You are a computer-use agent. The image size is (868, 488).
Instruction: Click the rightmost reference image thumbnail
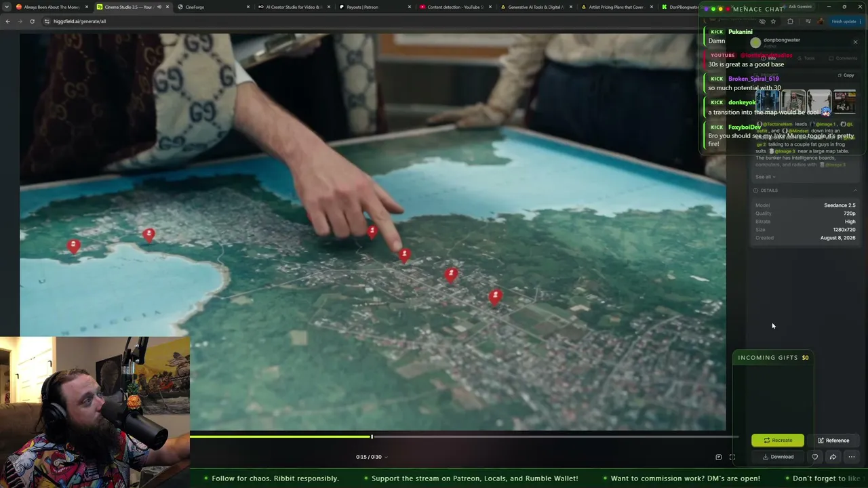click(844, 101)
